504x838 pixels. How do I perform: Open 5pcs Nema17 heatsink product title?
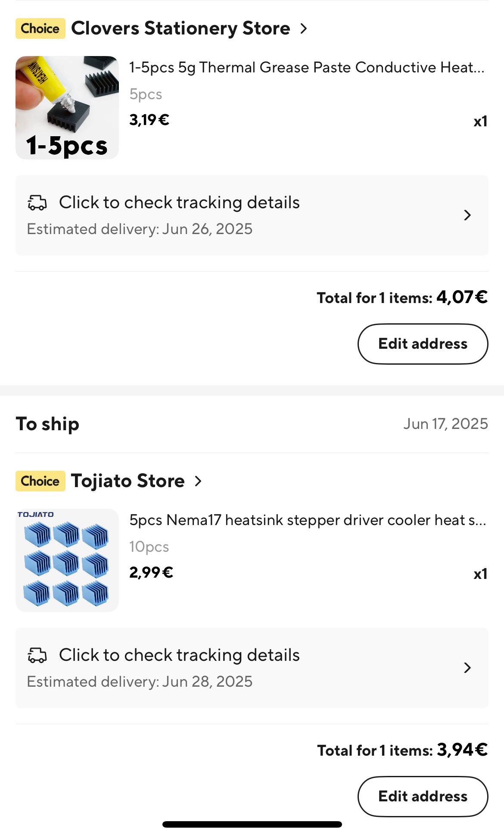pyautogui.click(x=308, y=520)
